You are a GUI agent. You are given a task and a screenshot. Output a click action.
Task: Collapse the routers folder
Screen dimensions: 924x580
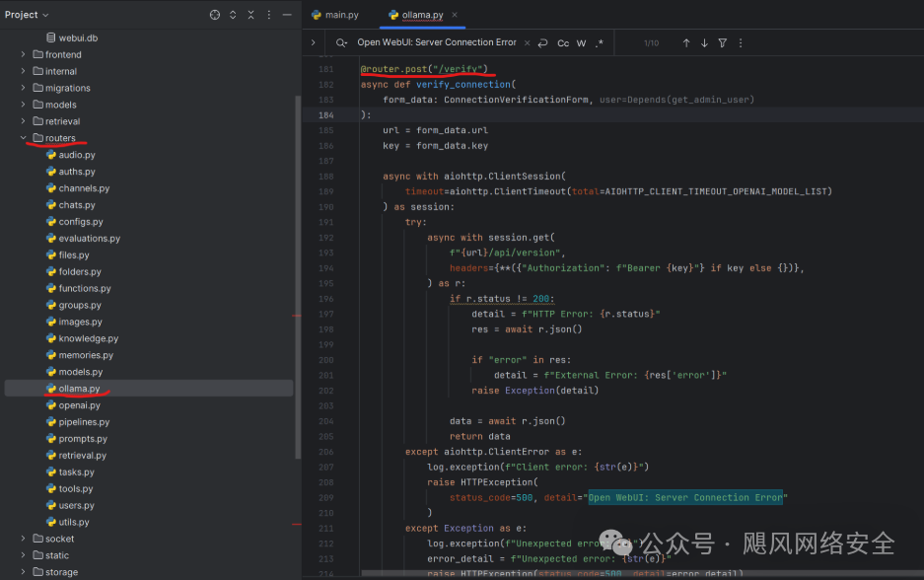(23, 137)
